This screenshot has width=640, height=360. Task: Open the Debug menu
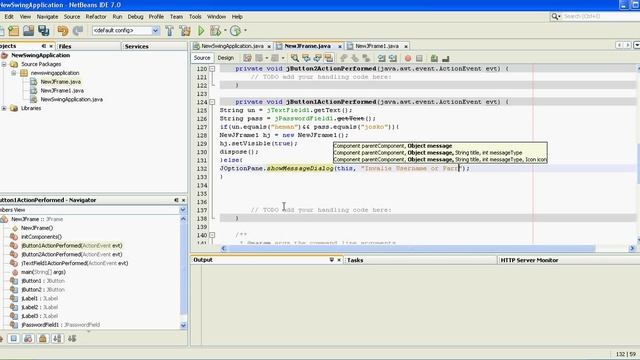point(136,17)
